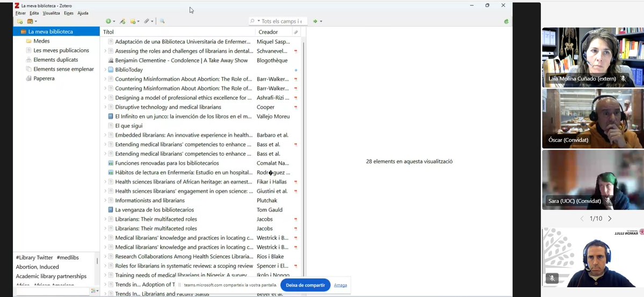Click the Benjamin Clementine video item icon

111,60
